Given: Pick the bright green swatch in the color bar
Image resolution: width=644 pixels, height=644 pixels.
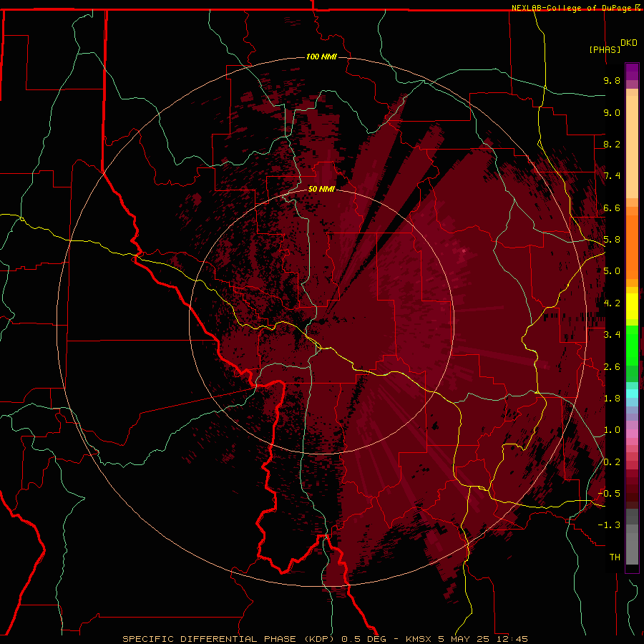Looking at the screenshot, I should click(632, 346).
